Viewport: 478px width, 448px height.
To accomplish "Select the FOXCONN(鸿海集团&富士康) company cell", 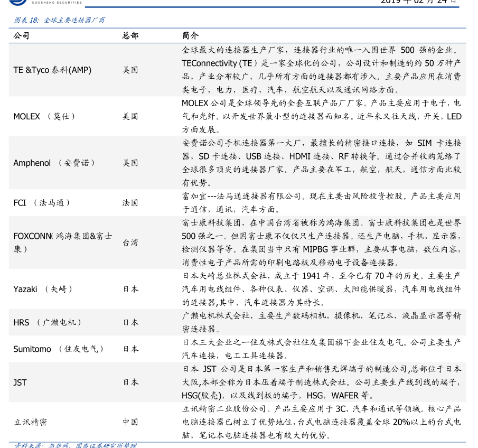I will [63, 242].
